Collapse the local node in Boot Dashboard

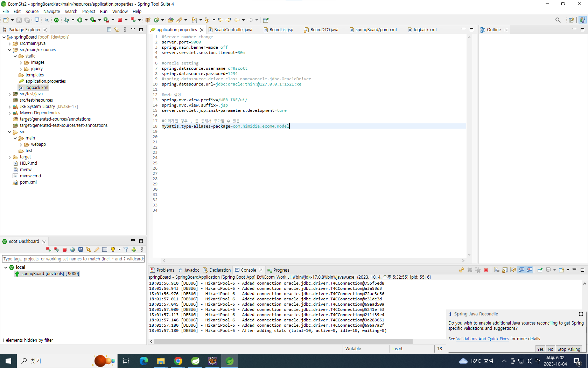tap(6, 267)
